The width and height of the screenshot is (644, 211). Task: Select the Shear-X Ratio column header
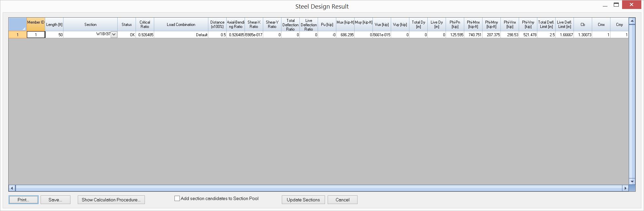point(254,25)
